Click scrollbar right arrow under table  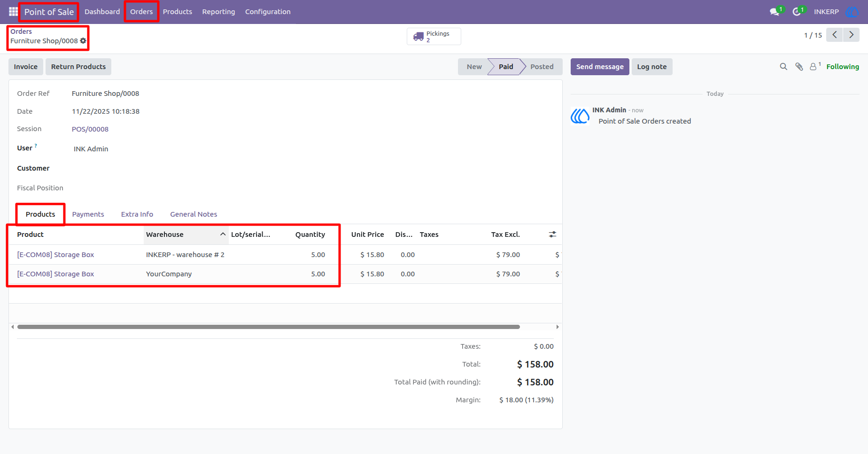(x=558, y=327)
